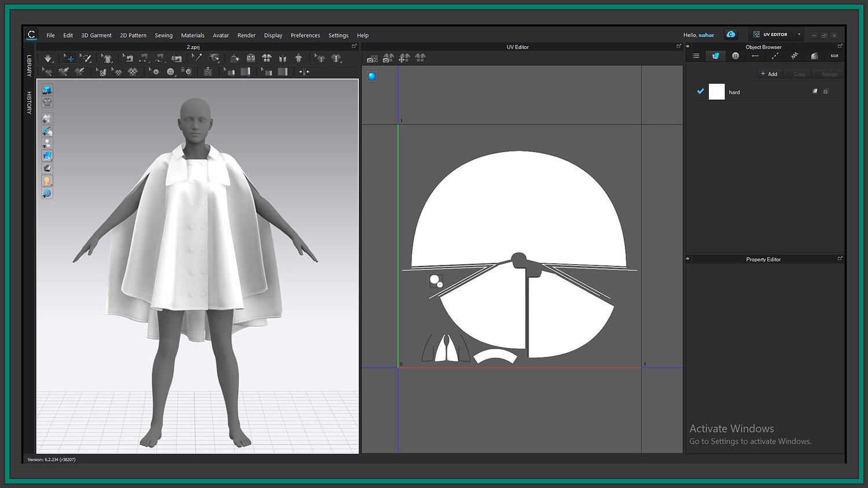The width and height of the screenshot is (868, 488).
Task: Click the Add button in Object Browser
Action: coord(769,74)
